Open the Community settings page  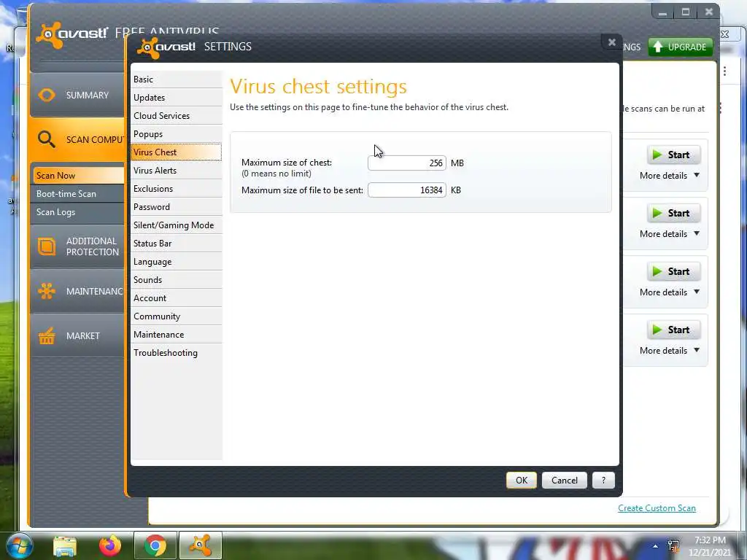[x=177, y=316]
